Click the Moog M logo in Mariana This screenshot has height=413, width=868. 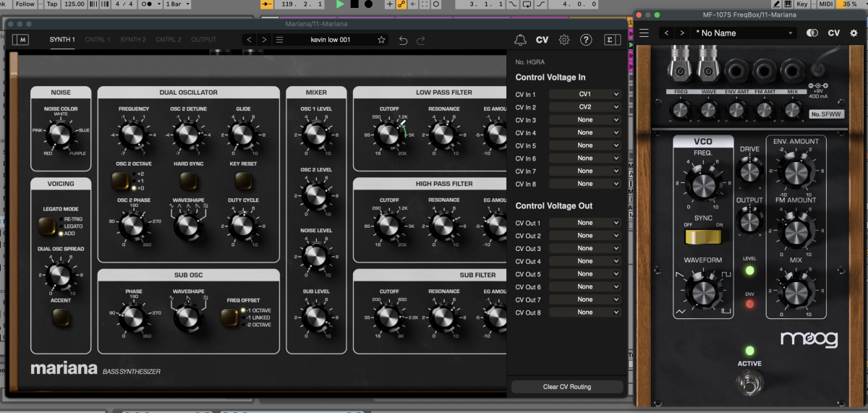pos(21,40)
